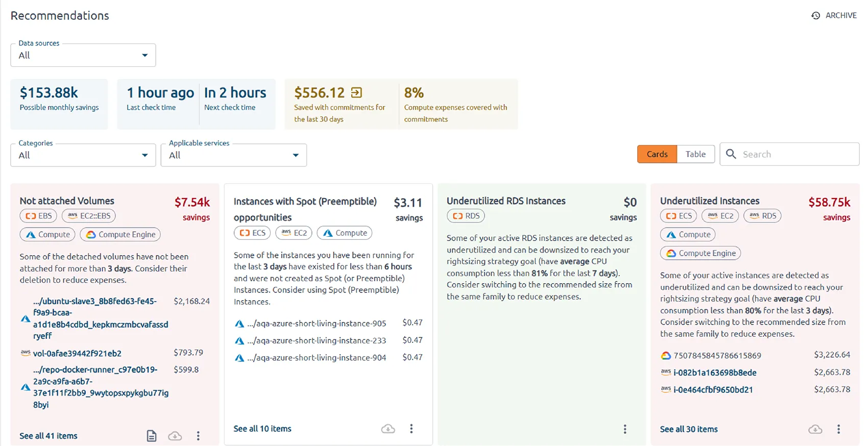
Task: Download Spot opportunities items cloud icon
Action: pos(388,429)
